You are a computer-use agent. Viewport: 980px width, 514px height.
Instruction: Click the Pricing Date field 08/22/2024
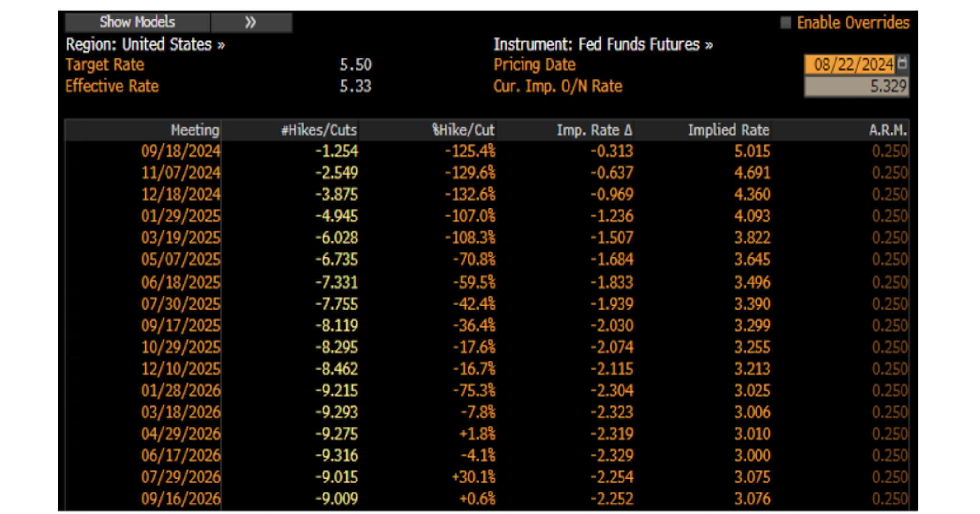850,64
